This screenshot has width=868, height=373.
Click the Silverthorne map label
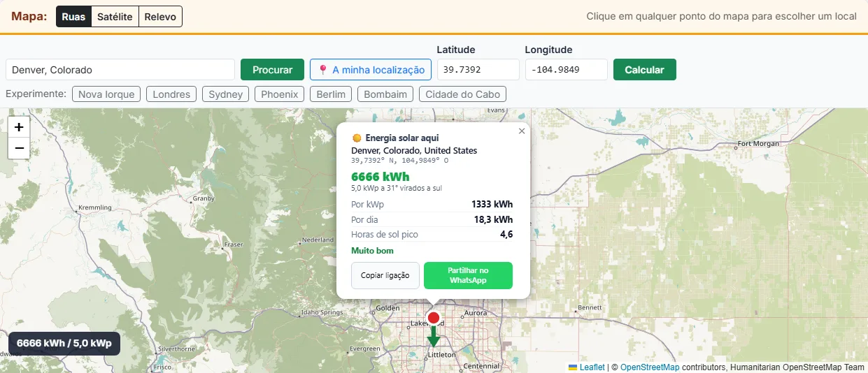(x=176, y=348)
